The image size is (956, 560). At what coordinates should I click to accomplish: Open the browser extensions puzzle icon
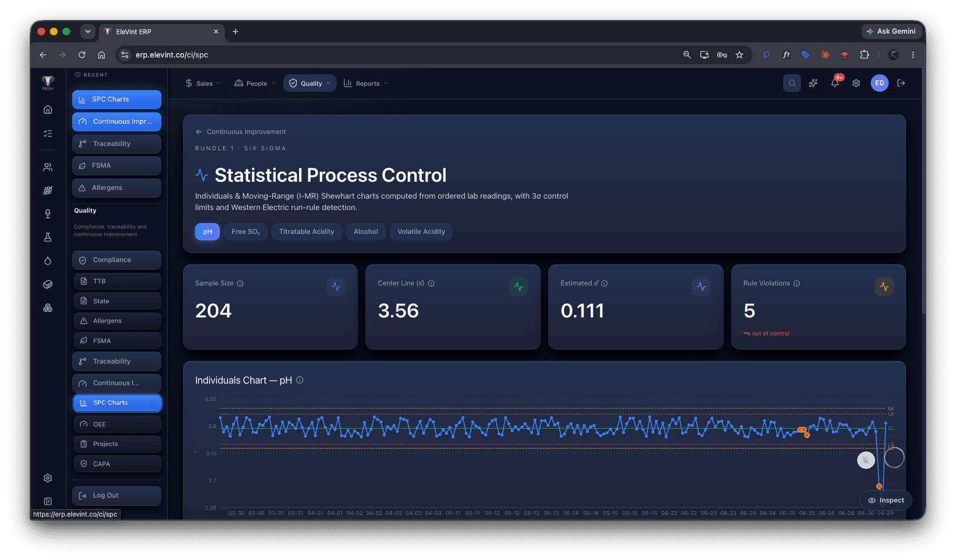click(864, 55)
